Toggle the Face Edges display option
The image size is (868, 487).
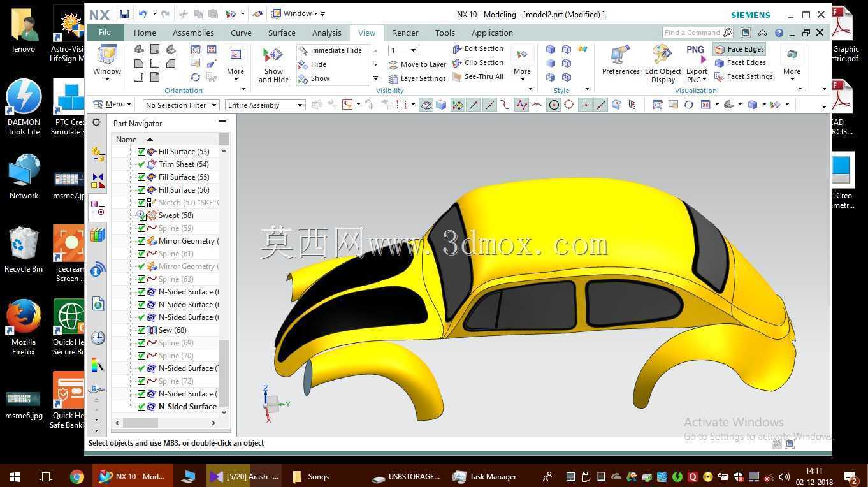click(x=739, y=49)
